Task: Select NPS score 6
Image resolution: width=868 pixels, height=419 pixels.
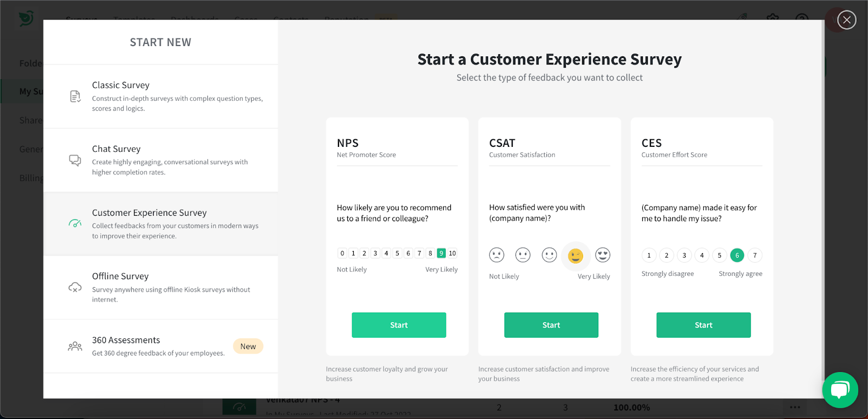Action: pos(409,253)
